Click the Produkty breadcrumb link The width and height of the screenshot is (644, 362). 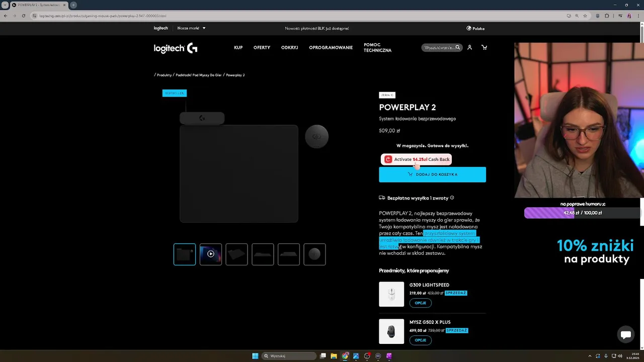tap(164, 75)
